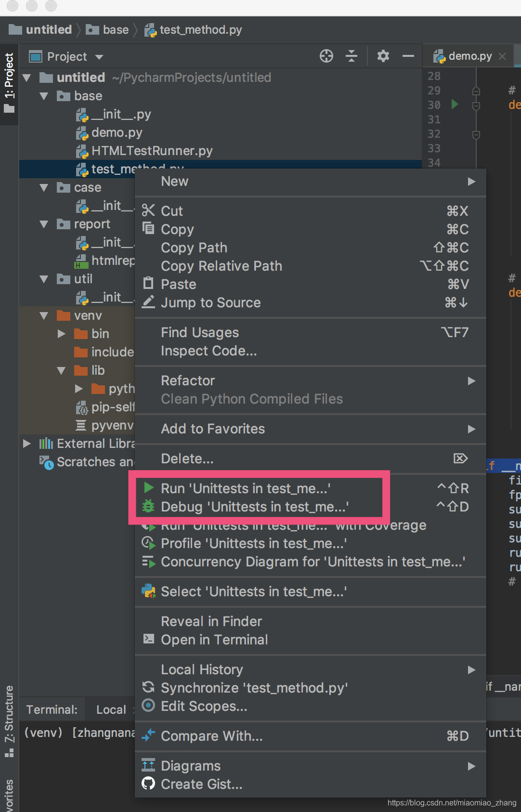Viewport: 521px width, 812px height.
Task: Click the 7: Structure sidebar tool button
Action: 9,720
